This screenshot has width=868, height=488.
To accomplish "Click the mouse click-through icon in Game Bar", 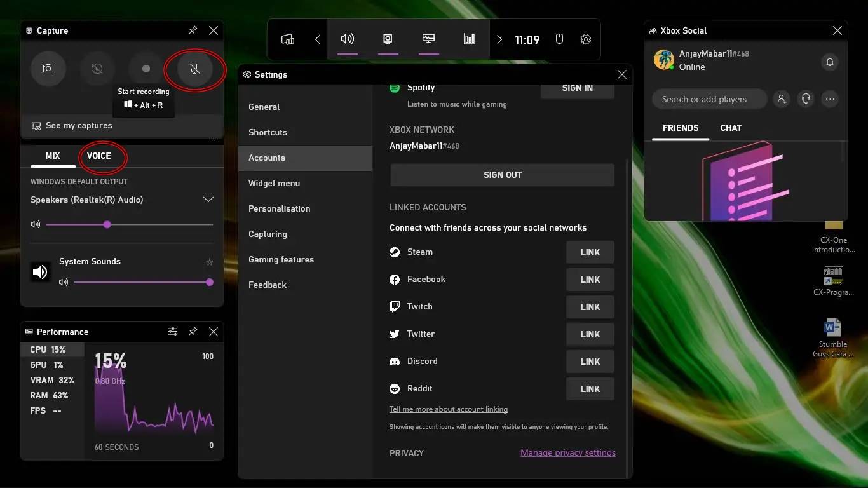I will 559,39.
